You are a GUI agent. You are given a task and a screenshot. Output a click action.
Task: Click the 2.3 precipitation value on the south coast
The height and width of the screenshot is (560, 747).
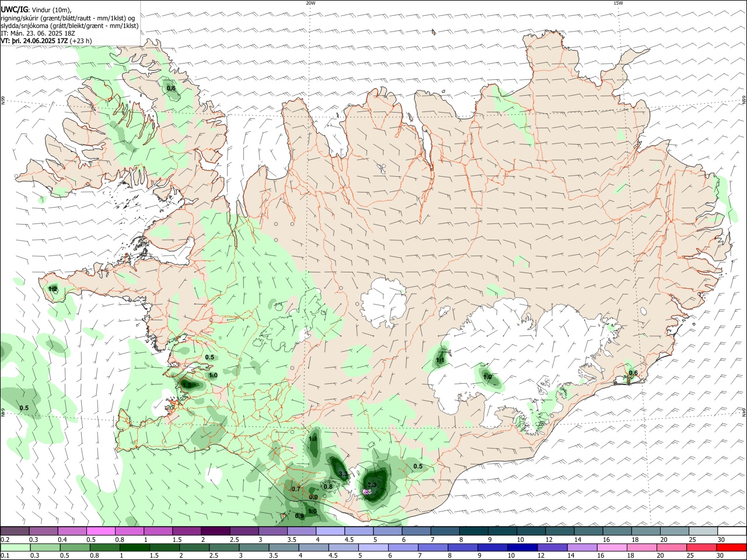pos(372,485)
